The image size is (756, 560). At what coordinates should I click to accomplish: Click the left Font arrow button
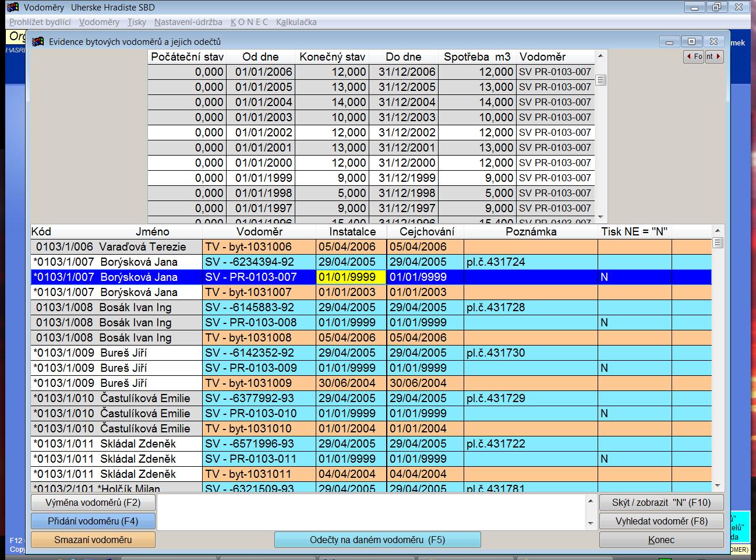694,57
